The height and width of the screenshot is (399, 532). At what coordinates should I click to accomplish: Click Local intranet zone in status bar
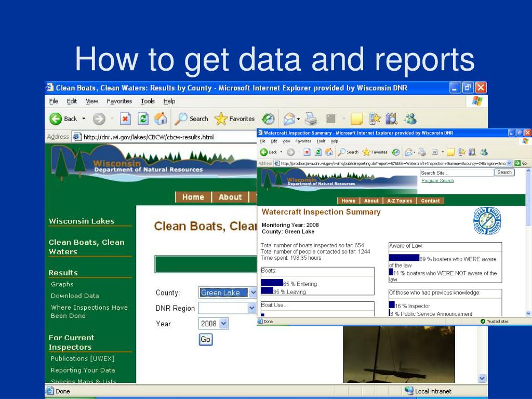(x=428, y=391)
